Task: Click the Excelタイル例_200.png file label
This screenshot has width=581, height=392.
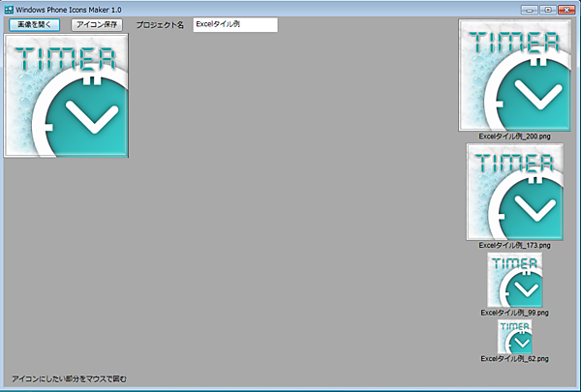Action: coord(514,136)
